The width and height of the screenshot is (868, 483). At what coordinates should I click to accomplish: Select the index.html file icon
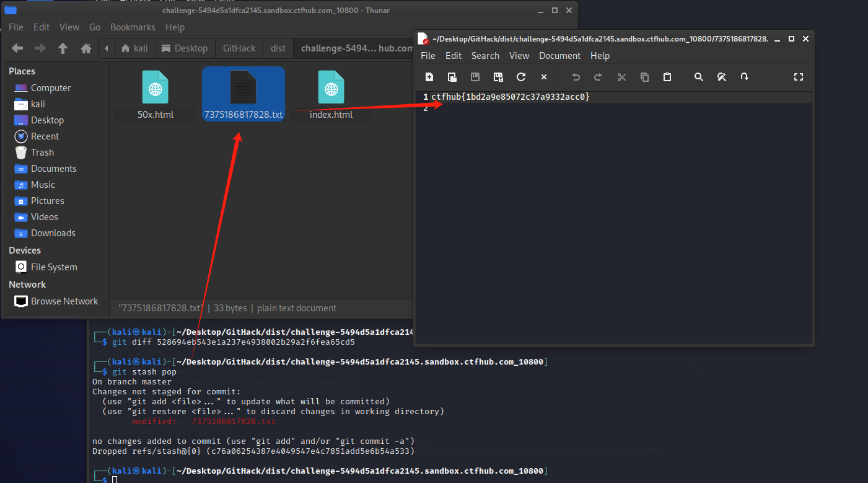331,87
